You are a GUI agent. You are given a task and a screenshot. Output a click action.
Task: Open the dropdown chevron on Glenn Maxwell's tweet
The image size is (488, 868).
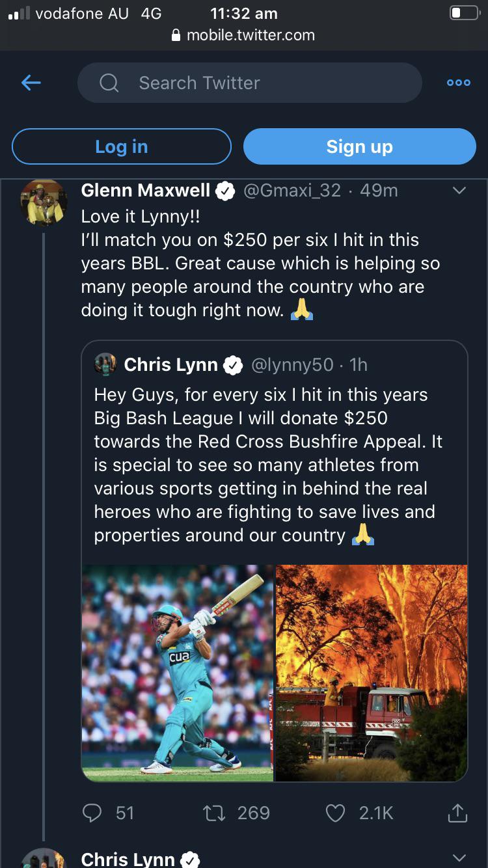click(x=458, y=190)
